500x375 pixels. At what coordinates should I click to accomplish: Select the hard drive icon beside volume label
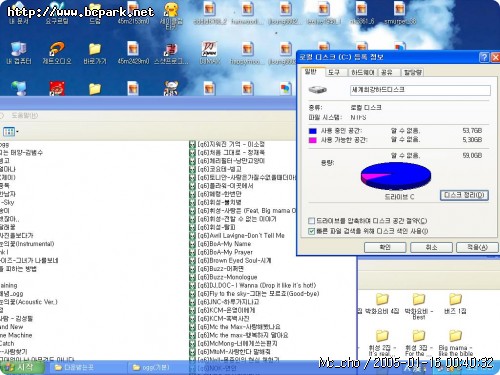pos(317,89)
